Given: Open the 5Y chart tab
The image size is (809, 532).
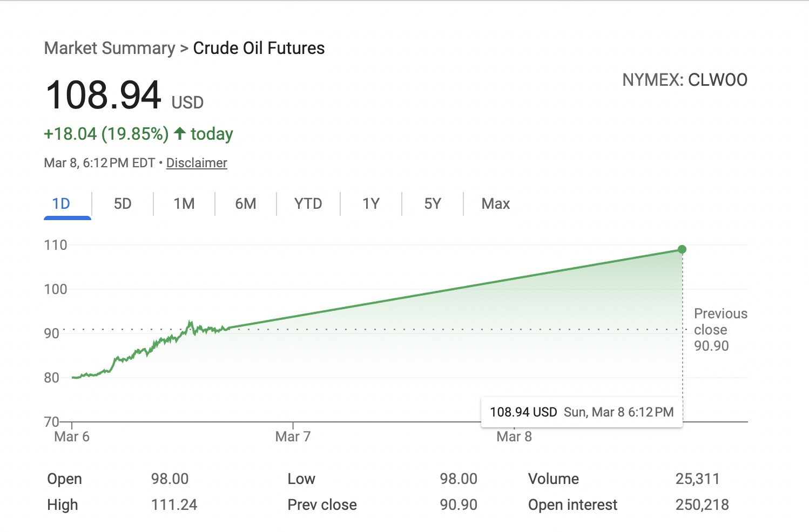Looking at the screenshot, I should coord(433,204).
